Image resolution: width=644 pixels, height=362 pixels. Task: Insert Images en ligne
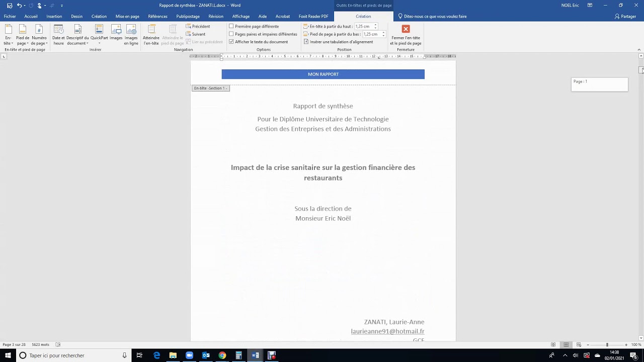[131, 35]
